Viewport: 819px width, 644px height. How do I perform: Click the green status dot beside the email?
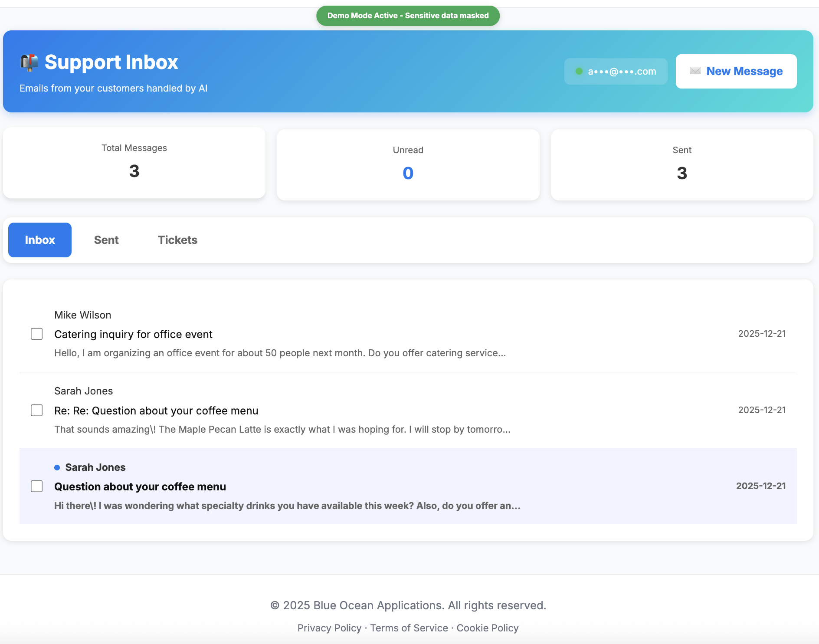pos(579,71)
